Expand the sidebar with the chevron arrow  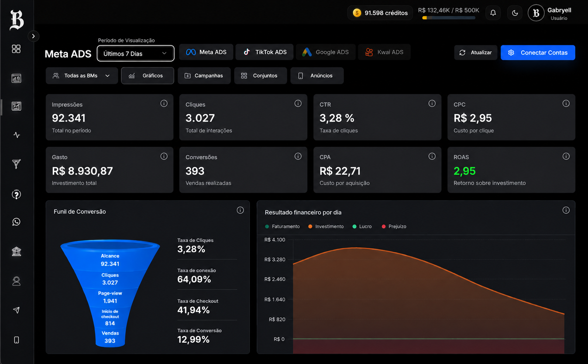pos(33,36)
